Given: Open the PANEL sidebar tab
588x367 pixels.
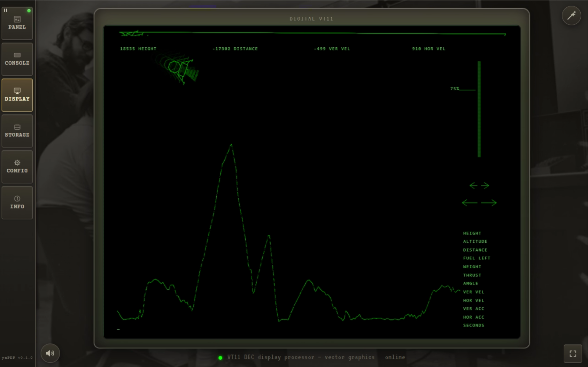Looking at the screenshot, I should (17, 23).
